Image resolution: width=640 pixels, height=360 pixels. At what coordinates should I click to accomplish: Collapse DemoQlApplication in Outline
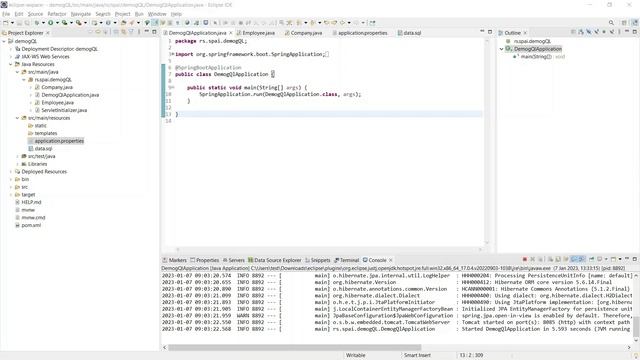(502, 49)
